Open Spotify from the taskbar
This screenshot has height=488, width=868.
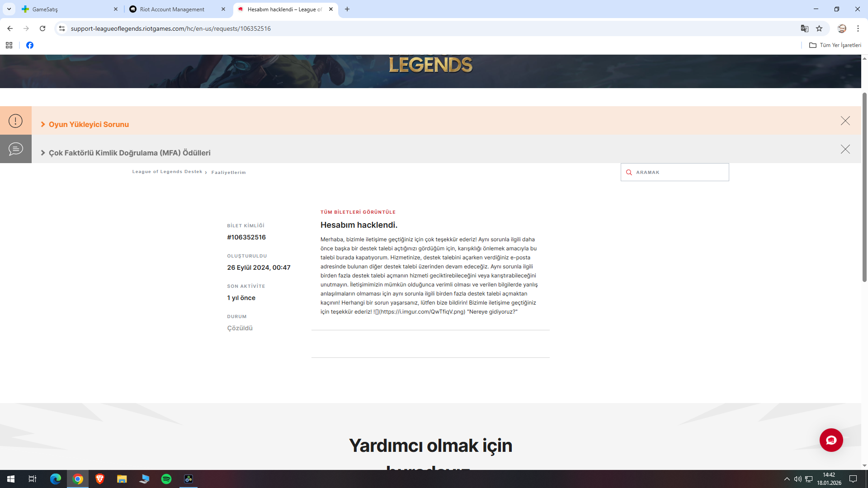pos(166,479)
